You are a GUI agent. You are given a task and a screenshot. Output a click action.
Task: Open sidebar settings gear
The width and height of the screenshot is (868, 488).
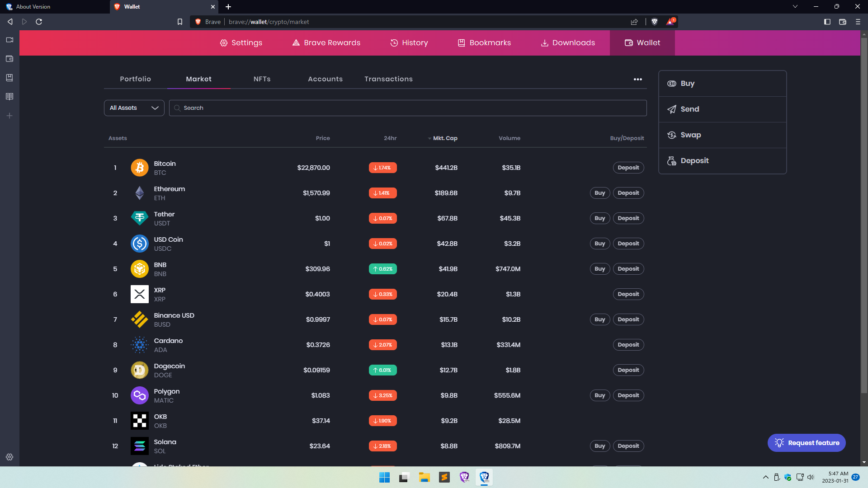[9, 457]
